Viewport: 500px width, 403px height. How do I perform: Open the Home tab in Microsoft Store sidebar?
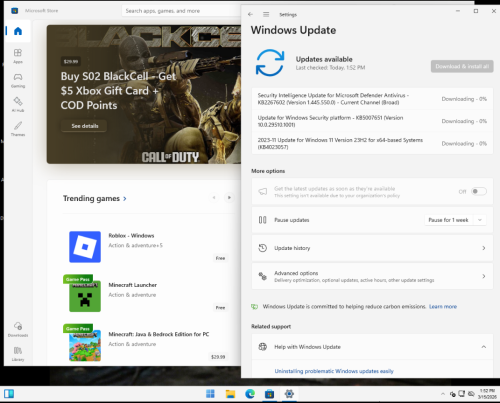(x=18, y=31)
